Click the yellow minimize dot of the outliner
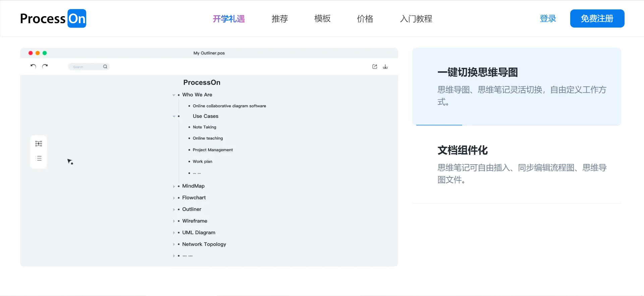The height and width of the screenshot is (296, 644). 38,53
